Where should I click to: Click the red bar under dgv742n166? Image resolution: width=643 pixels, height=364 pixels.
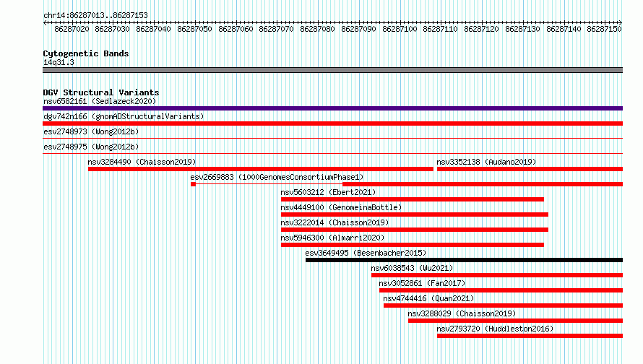point(332,123)
